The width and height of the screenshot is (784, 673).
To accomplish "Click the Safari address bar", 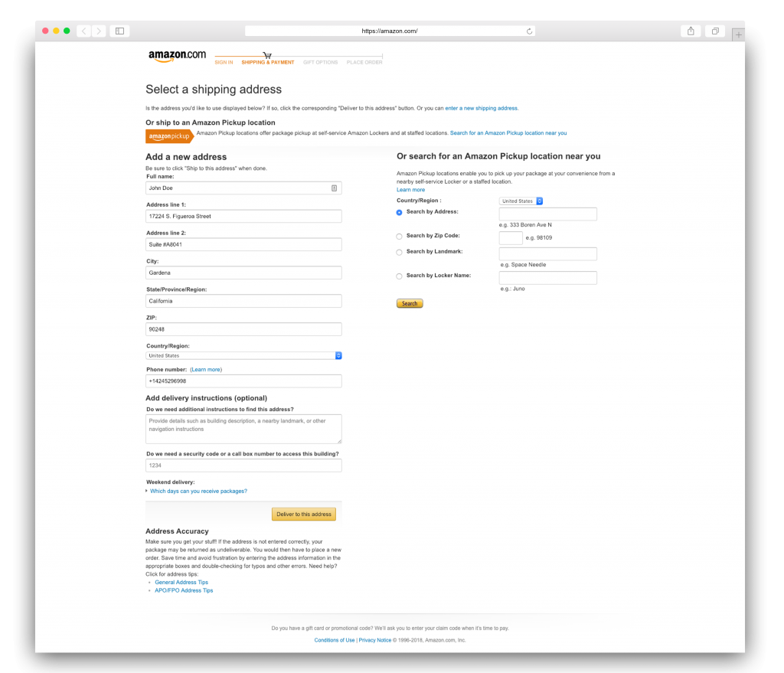I will pyautogui.click(x=390, y=31).
